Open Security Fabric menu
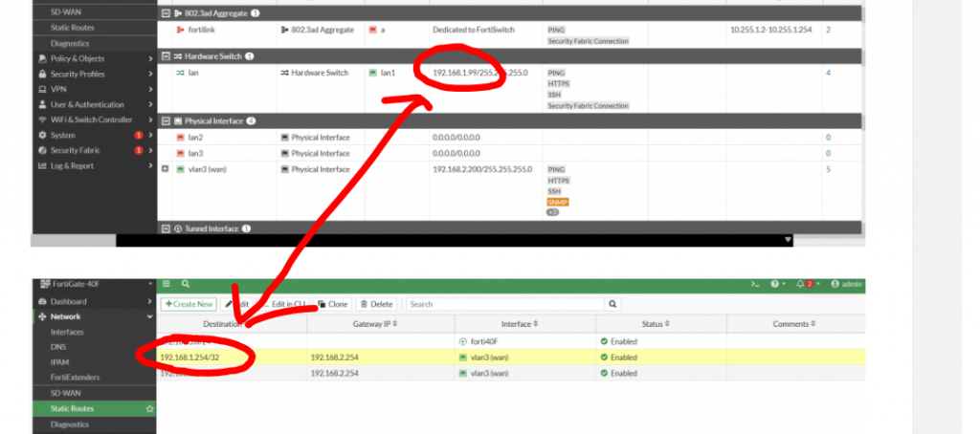980x434 pixels. click(75, 150)
